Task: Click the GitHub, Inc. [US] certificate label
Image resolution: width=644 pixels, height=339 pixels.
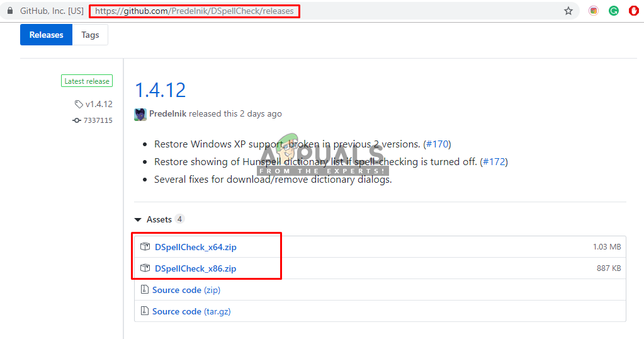Action: tap(52, 11)
